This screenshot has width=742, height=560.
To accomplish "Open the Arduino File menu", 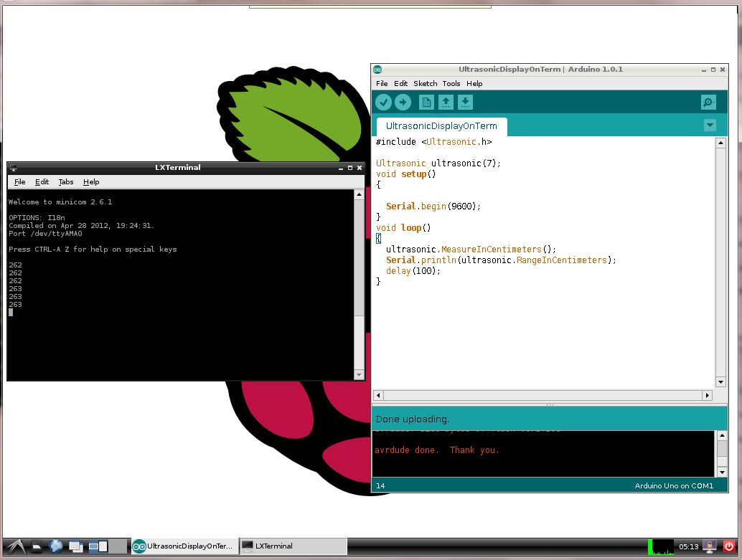I will 382,84.
